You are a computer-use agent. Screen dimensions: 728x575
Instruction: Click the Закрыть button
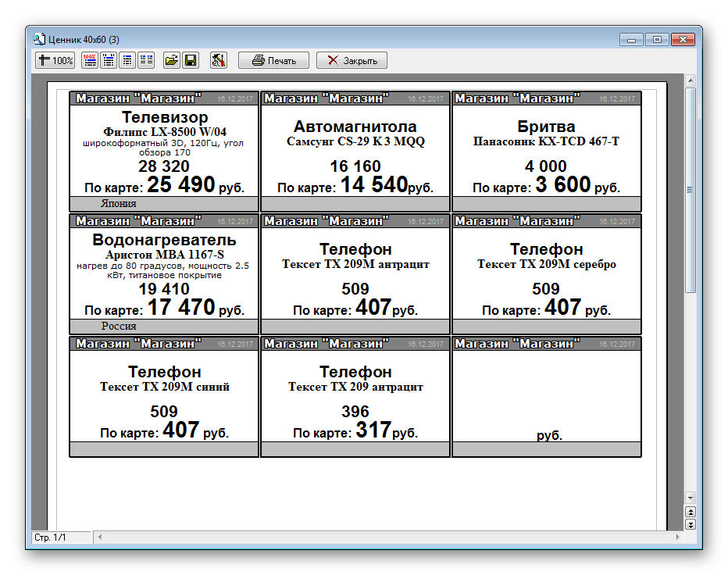352,60
